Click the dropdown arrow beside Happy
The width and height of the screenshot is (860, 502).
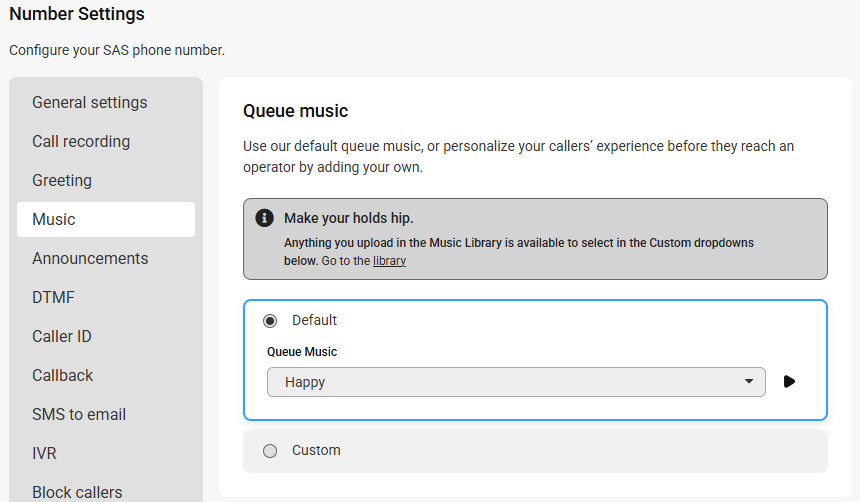749,381
